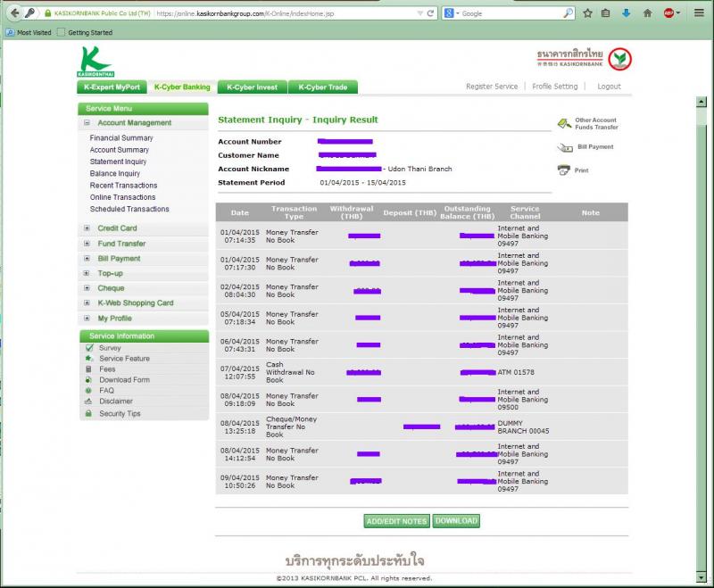714x588 pixels.
Task: Click the Cash Withdrawal No Book cell
Action: (x=290, y=372)
